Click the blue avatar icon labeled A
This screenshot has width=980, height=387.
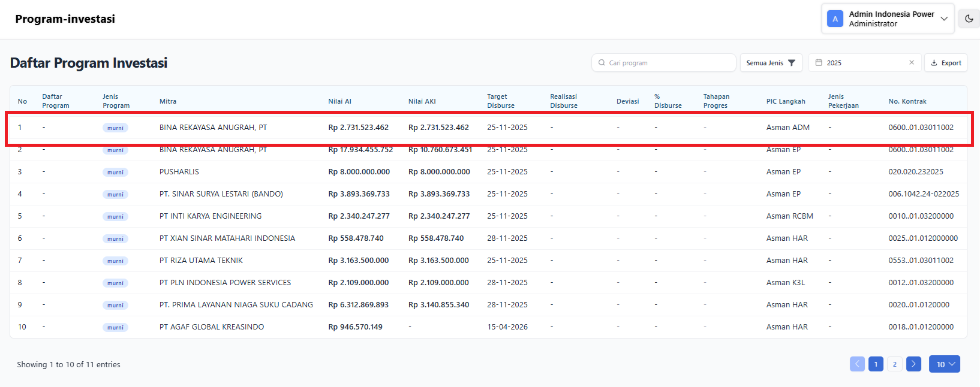tap(835, 19)
